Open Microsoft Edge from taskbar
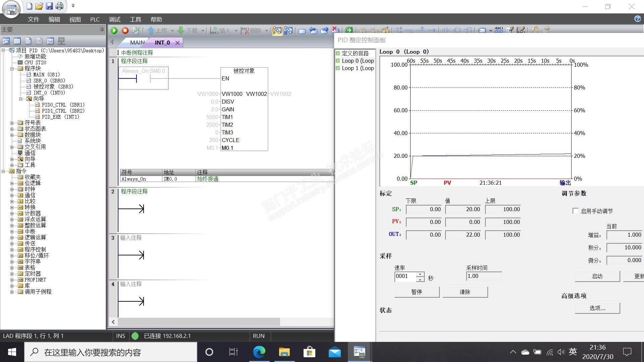The height and width of the screenshot is (362, 644). 259,352
